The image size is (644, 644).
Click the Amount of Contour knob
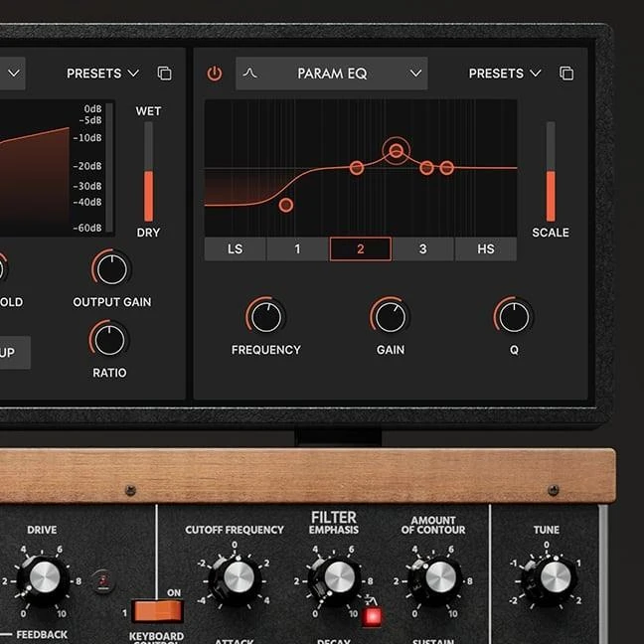438,579
